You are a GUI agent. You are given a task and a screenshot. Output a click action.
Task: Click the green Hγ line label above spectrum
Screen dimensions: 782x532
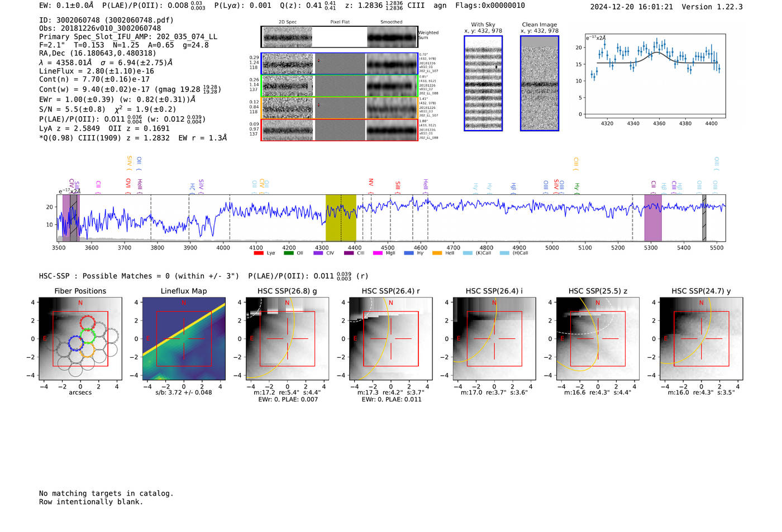(577, 188)
